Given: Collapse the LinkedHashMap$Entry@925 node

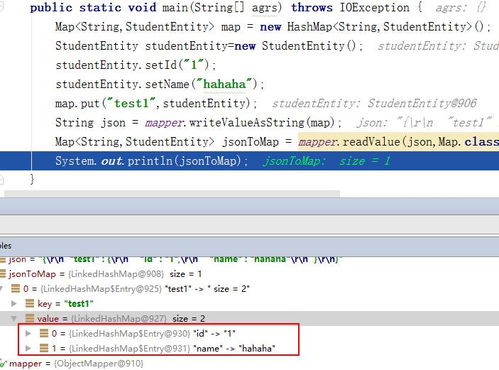Looking at the screenshot, I should pos(2,289).
